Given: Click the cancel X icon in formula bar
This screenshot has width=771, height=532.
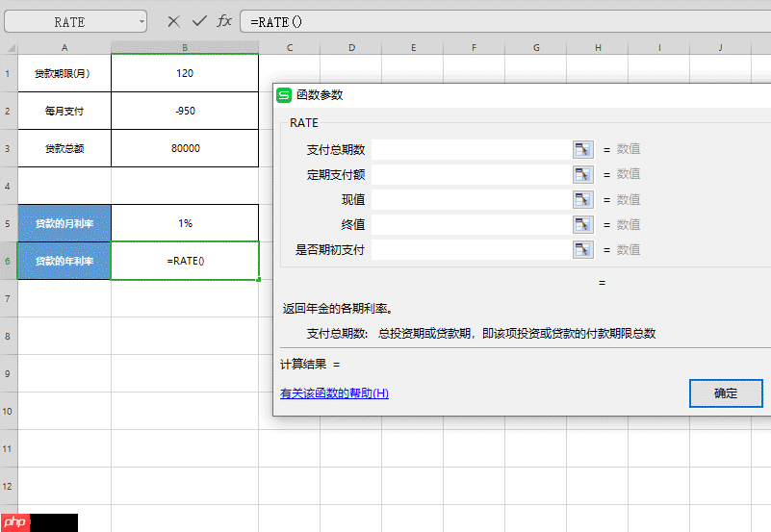Looking at the screenshot, I should 173,21.
